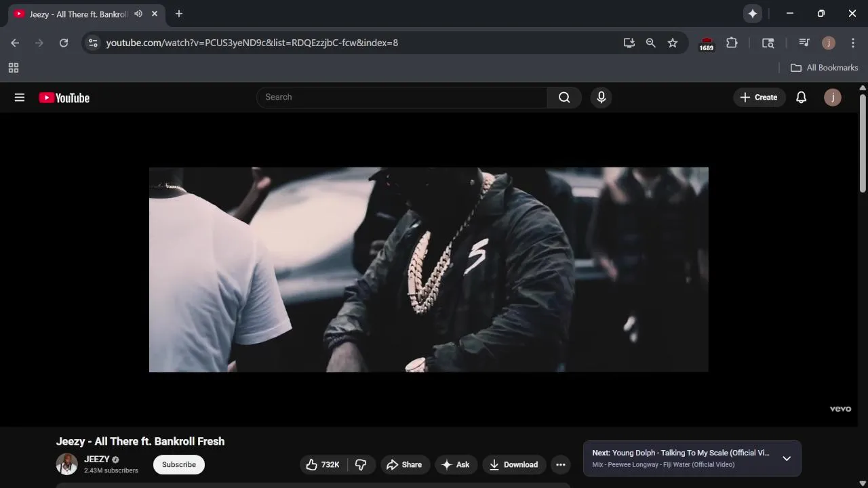Open a new browser tab
Image resolution: width=868 pixels, height=488 pixels.
click(179, 14)
